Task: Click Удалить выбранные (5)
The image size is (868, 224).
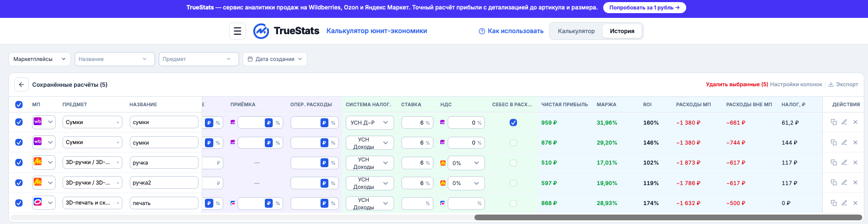Action: 737,84
